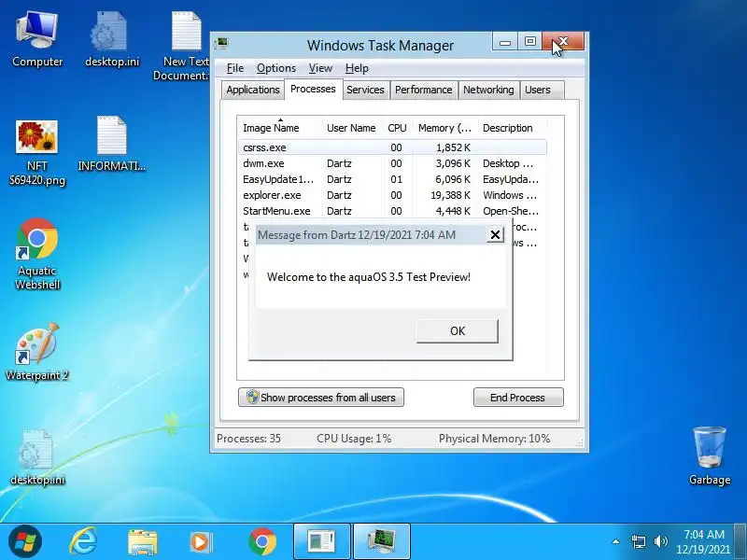
Task: Open the clock showing 7:04 AM
Action: pyautogui.click(x=703, y=541)
